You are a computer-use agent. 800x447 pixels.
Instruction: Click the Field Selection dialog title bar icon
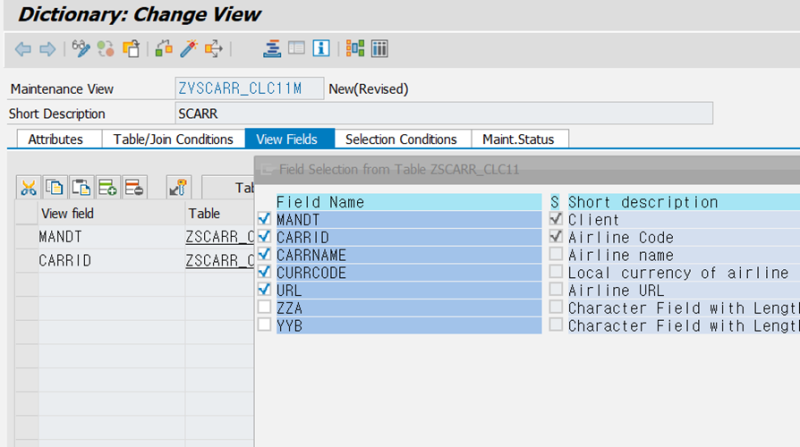266,169
